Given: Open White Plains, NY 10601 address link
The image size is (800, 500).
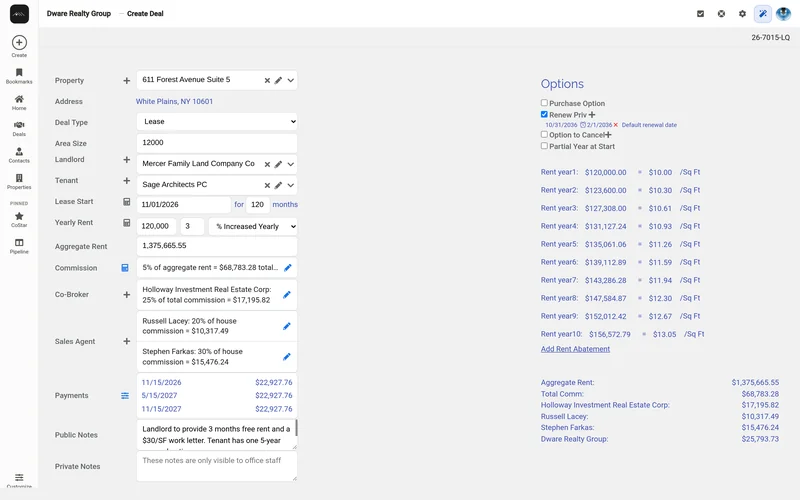Looking at the screenshot, I should [x=174, y=102].
